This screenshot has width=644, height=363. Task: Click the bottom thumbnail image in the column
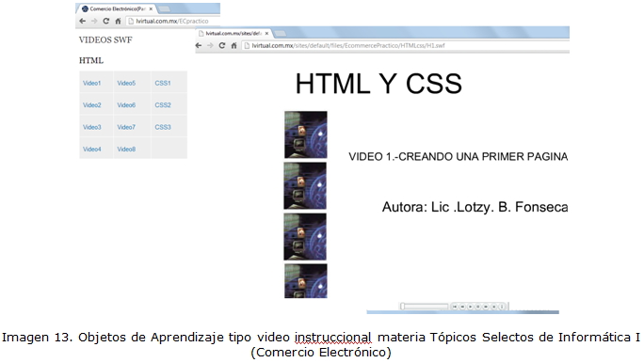point(306,280)
